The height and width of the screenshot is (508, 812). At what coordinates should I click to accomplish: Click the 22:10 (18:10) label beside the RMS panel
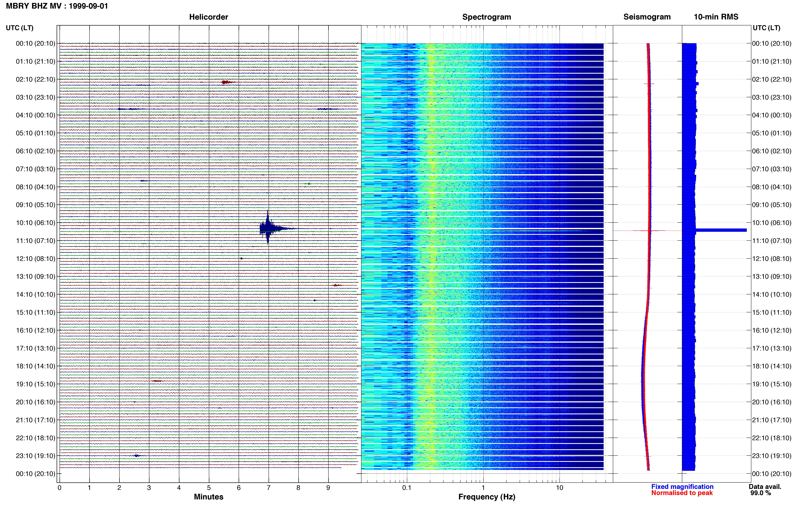(x=772, y=438)
